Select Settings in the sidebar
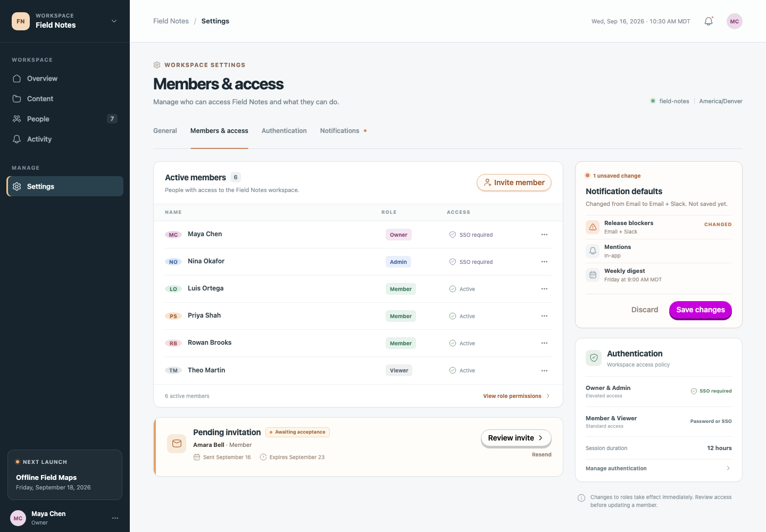This screenshot has height=532, width=766. (x=65, y=186)
